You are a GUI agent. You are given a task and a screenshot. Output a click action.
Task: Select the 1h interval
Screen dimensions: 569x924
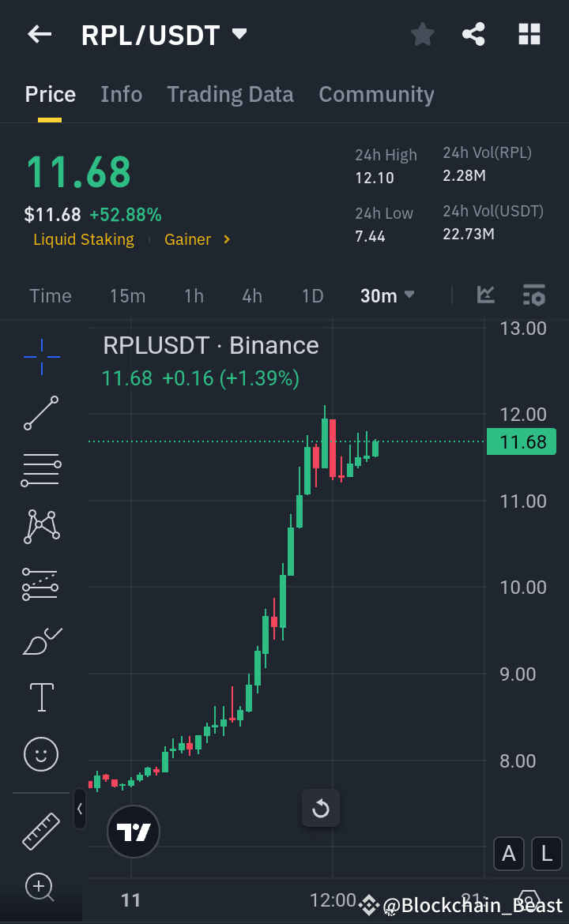tap(194, 295)
